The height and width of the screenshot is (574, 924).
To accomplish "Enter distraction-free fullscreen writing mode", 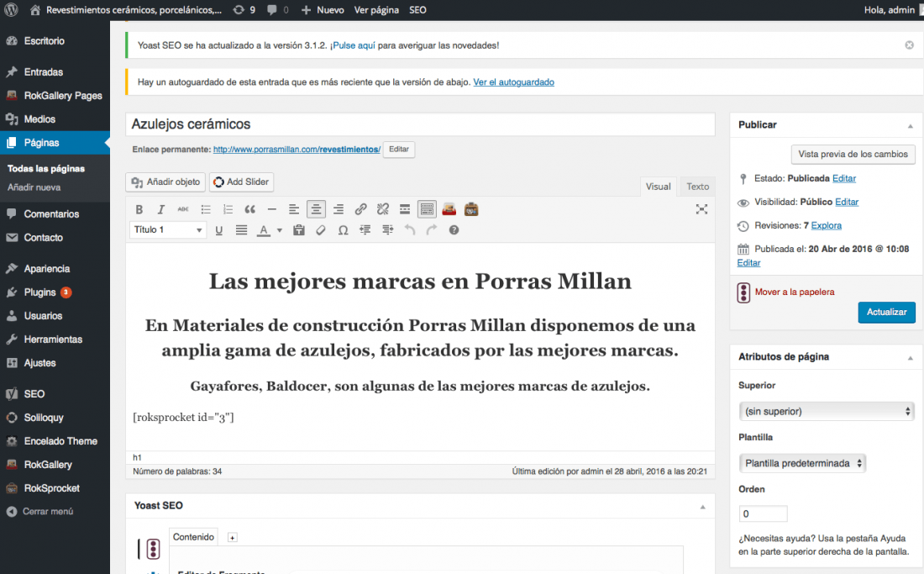I will (x=701, y=209).
